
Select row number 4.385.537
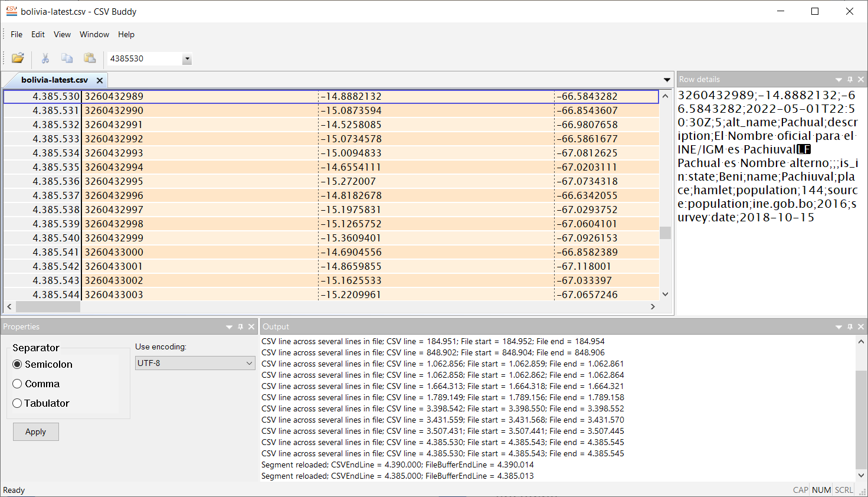42,195
